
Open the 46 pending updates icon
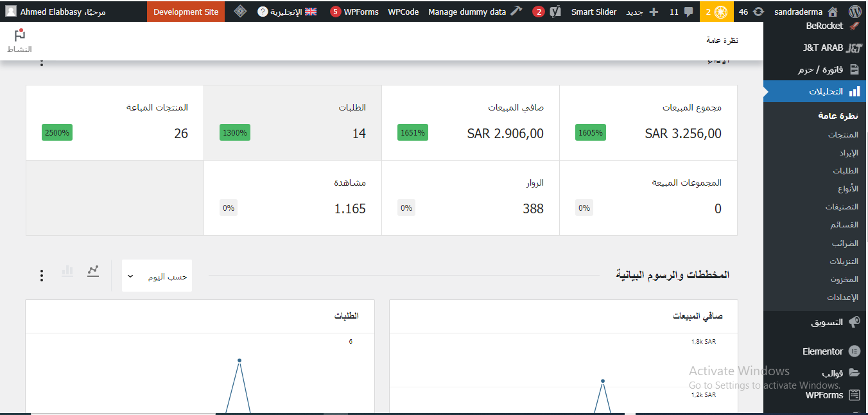[751, 12]
